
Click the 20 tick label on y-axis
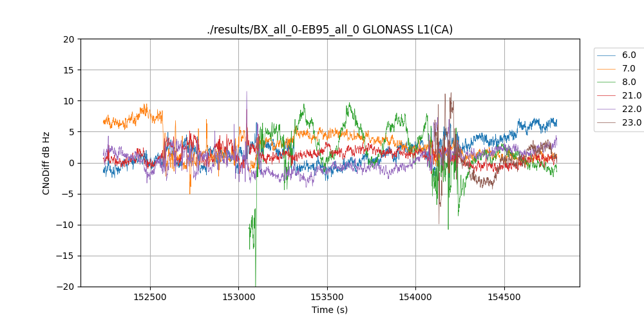pyautogui.click(x=70, y=39)
